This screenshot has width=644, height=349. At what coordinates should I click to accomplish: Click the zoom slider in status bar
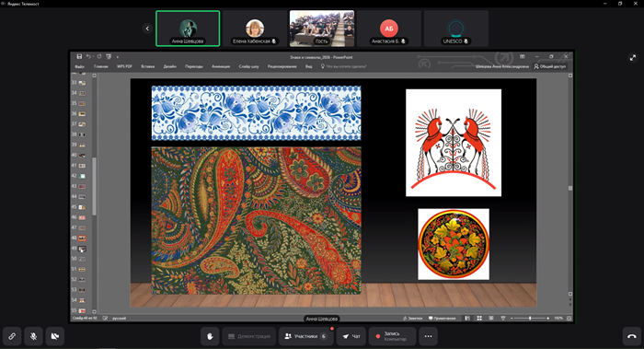coord(530,319)
